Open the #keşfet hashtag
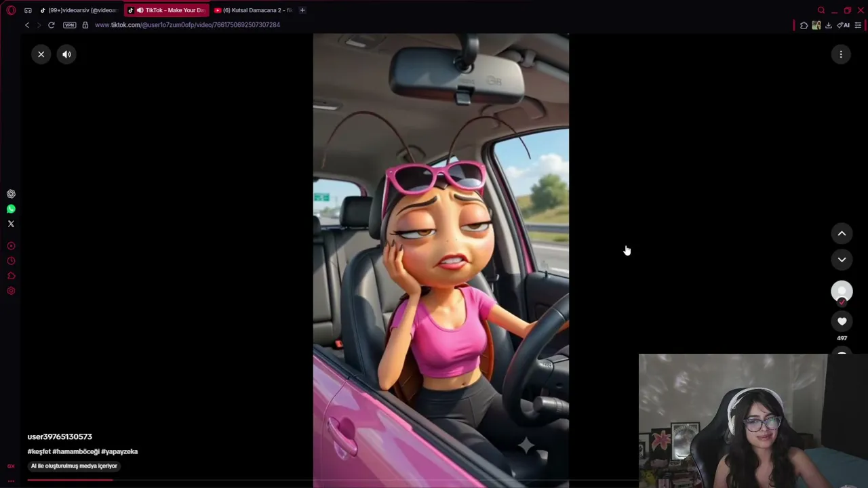Image resolution: width=868 pixels, height=488 pixels. coord(39,451)
